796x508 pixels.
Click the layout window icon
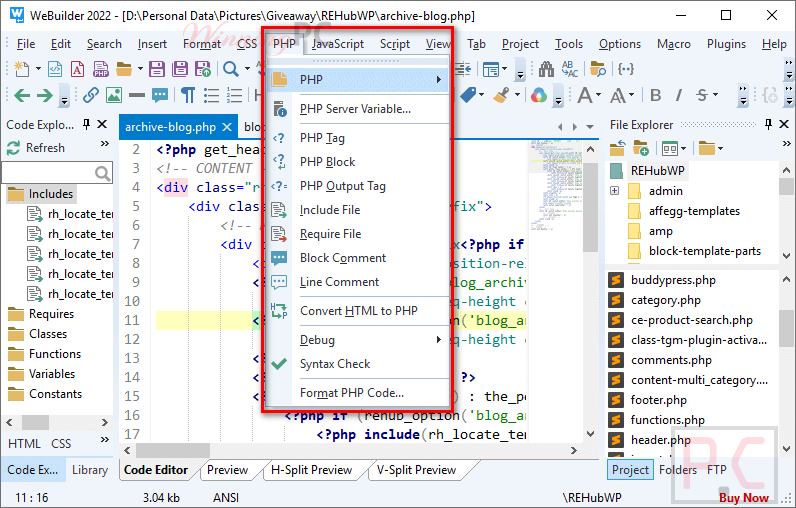tap(491, 69)
